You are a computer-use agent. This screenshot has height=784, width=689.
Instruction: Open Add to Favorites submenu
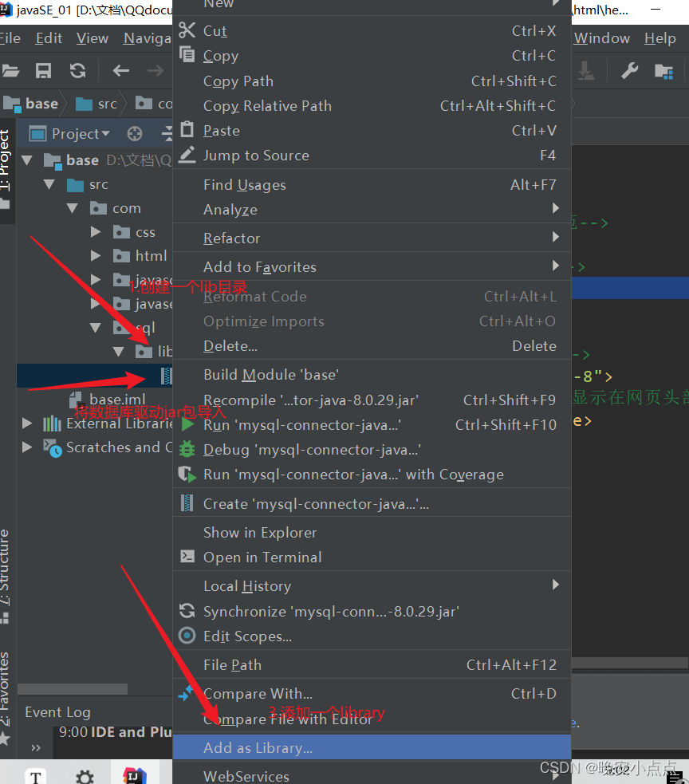[x=372, y=266]
